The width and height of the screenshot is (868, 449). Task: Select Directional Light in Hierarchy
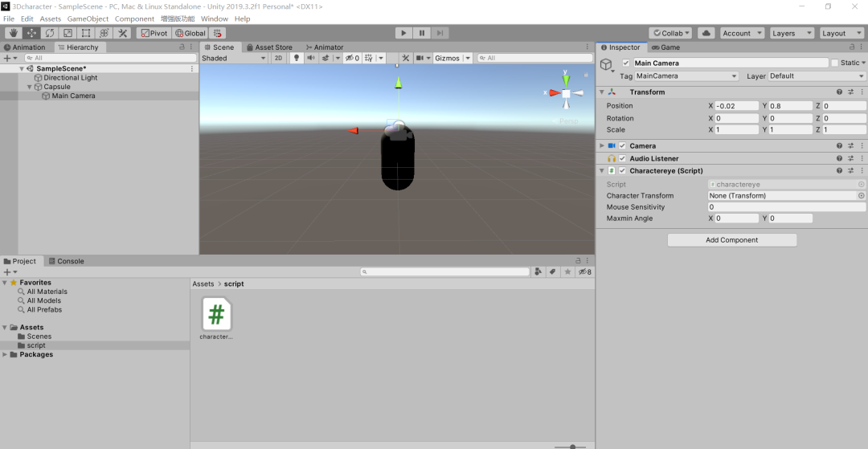[70, 78]
